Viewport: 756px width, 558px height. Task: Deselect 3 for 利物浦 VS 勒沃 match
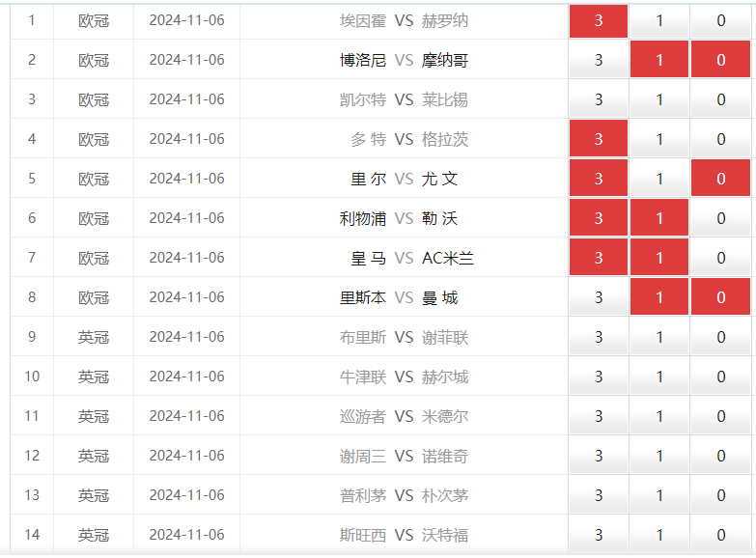pyautogui.click(x=599, y=218)
